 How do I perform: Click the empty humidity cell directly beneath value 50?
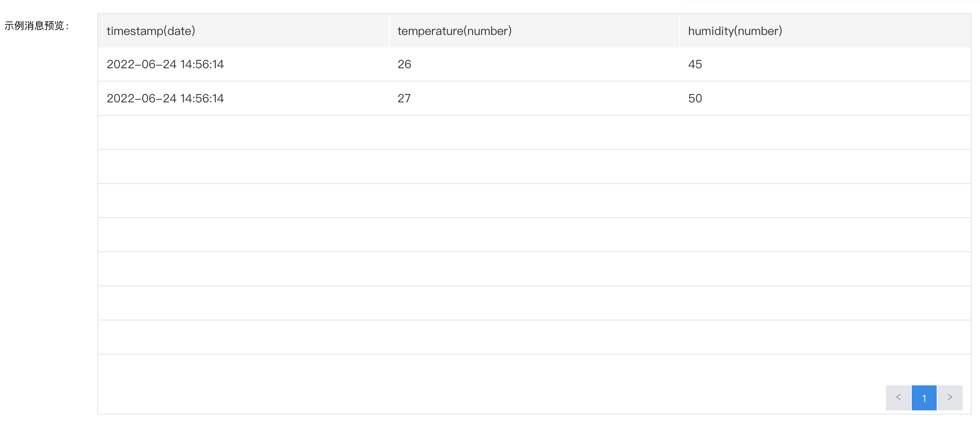pyautogui.click(x=825, y=132)
